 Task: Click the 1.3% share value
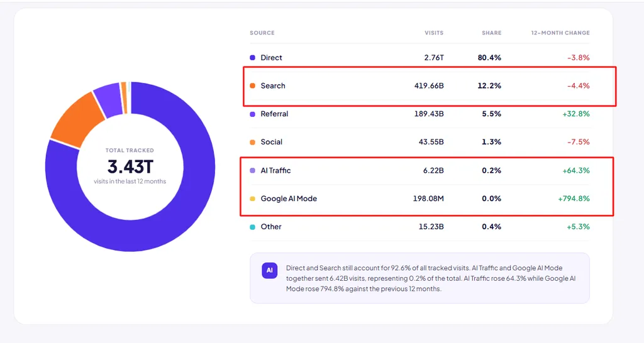[x=492, y=142]
